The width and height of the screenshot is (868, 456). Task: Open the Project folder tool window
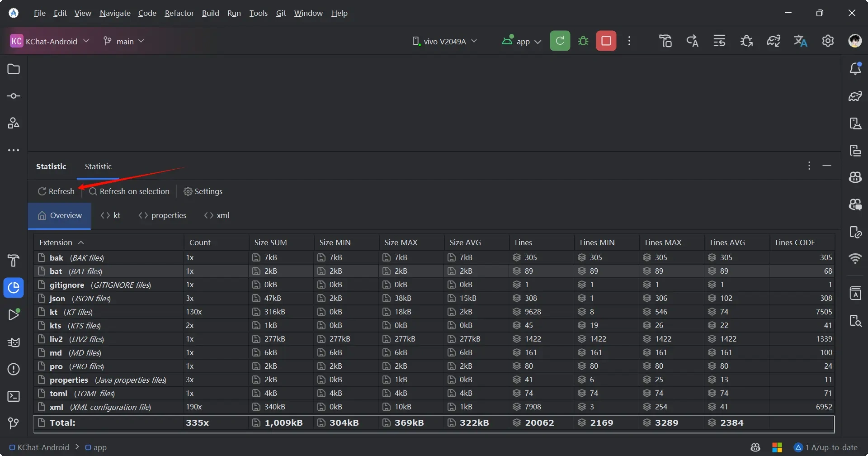pos(14,69)
